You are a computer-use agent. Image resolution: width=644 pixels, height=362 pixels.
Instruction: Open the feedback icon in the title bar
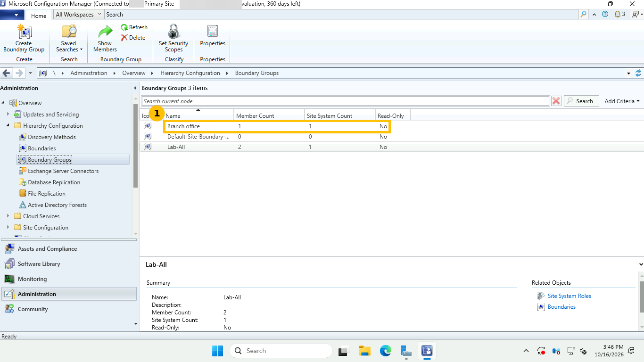click(x=637, y=14)
